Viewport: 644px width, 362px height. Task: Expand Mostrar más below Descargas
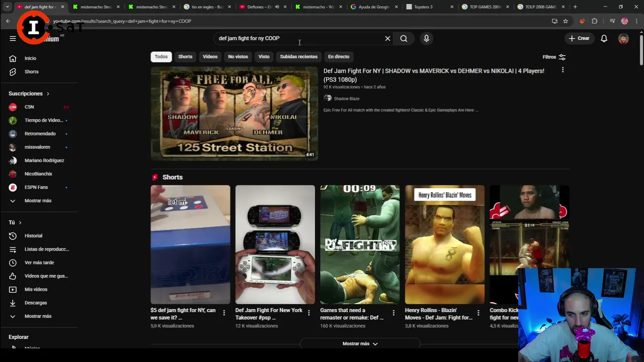[x=39, y=316]
